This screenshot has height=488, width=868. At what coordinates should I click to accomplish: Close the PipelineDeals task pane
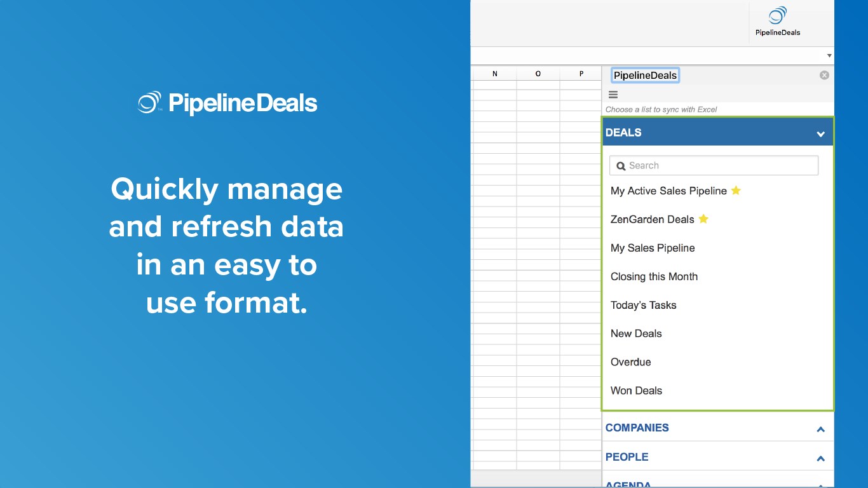(824, 75)
